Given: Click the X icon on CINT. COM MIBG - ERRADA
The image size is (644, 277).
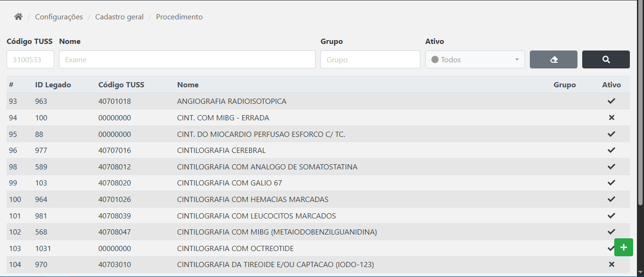Looking at the screenshot, I should pos(611,118).
